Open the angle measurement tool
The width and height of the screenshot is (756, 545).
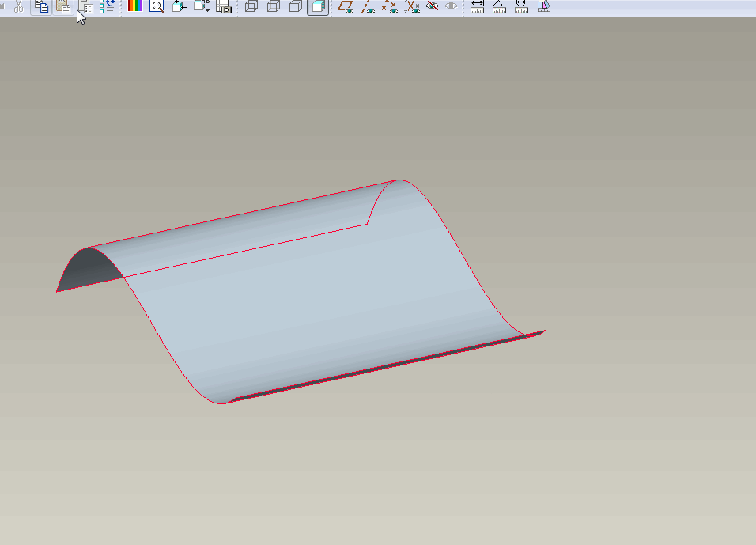click(x=499, y=6)
